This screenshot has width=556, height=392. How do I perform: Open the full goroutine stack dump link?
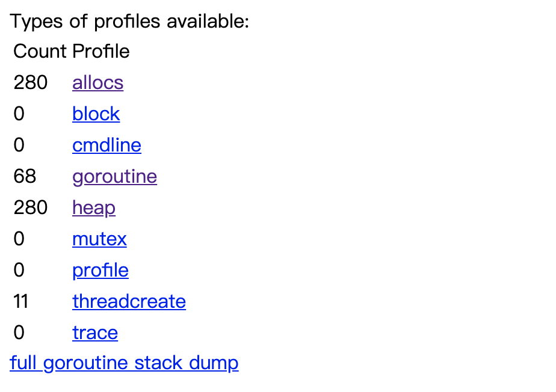click(124, 363)
